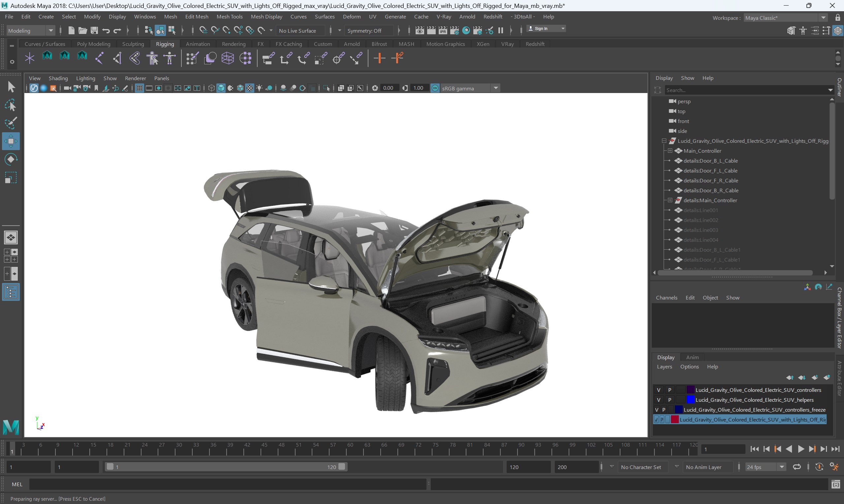Activate the Lasso select tool
The height and width of the screenshot is (504, 844).
click(x=11, y=105)
